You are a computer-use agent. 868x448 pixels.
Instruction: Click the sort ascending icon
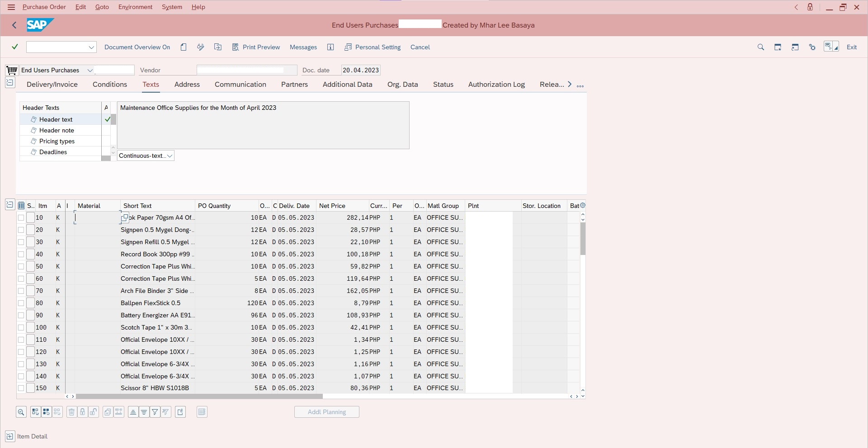pos(133,412)
